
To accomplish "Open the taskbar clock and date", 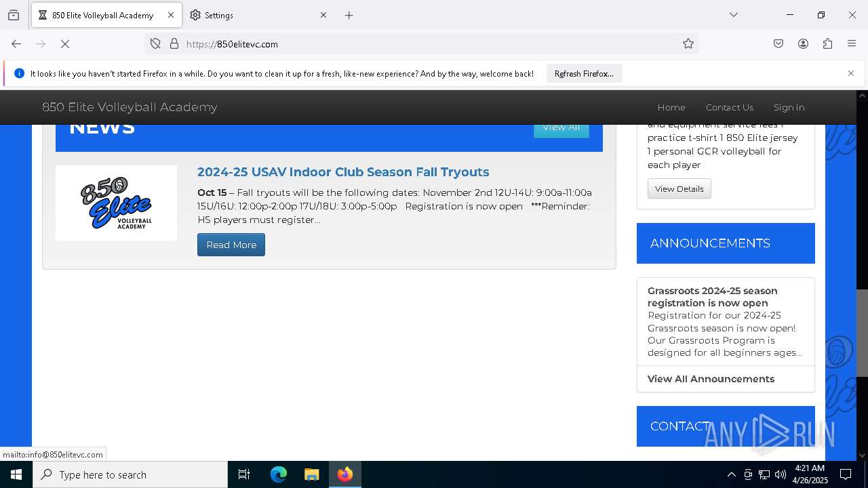I will 810,474.
